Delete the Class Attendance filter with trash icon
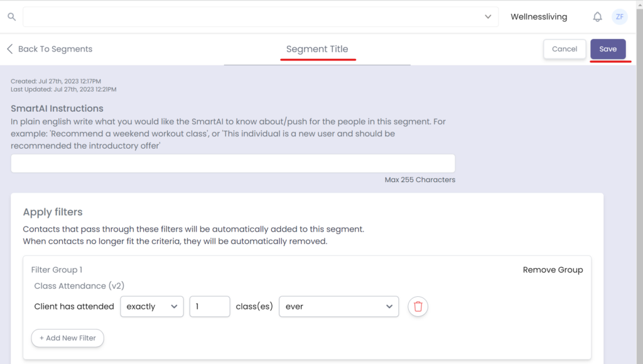643x364 pixels. 418,306
